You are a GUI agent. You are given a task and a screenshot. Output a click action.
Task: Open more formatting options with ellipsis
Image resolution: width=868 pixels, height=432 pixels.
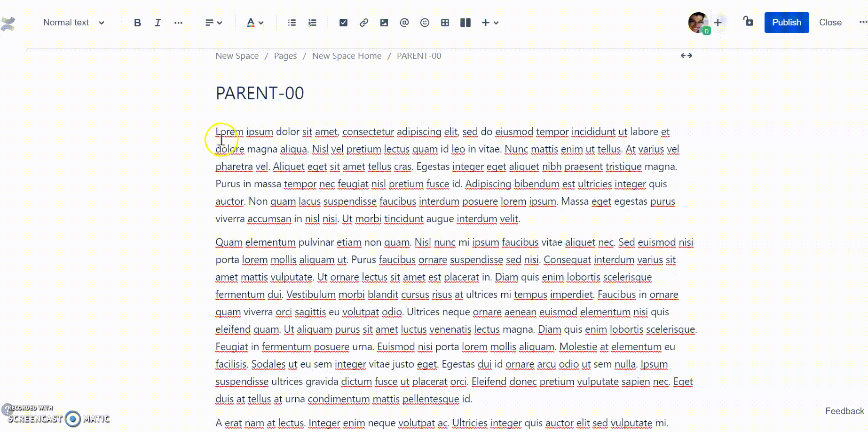click(x=179, y=22)
